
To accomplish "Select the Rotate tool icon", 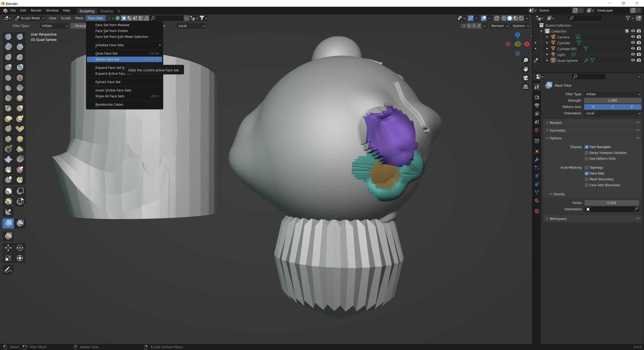I will pos(20,248).
